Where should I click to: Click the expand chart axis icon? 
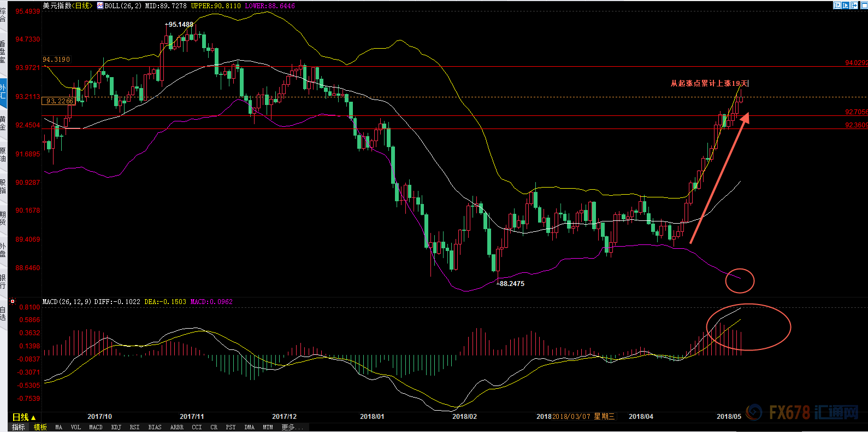tap(846, 5)
